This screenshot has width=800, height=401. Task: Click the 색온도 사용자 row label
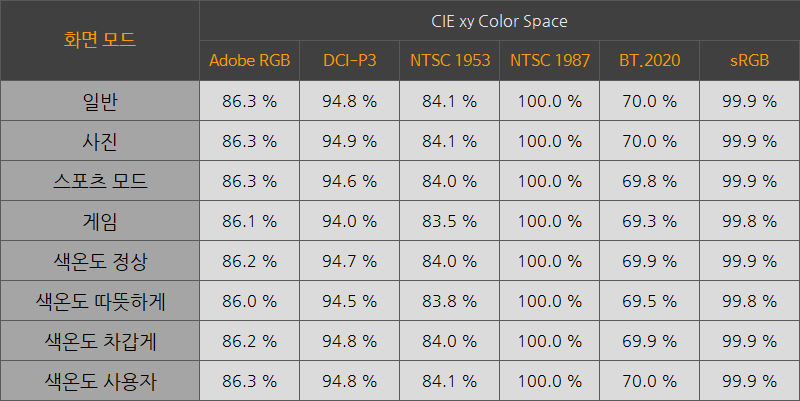tap(100, 381)
